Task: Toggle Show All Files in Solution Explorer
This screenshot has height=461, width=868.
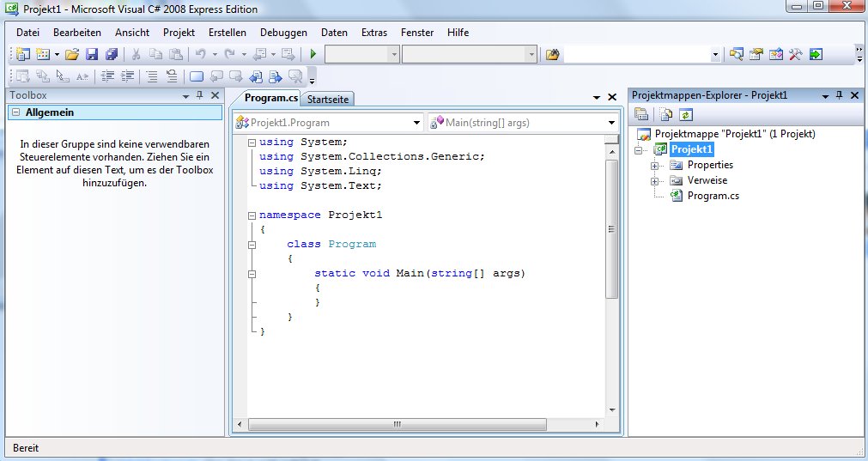Action: (666, 114)
